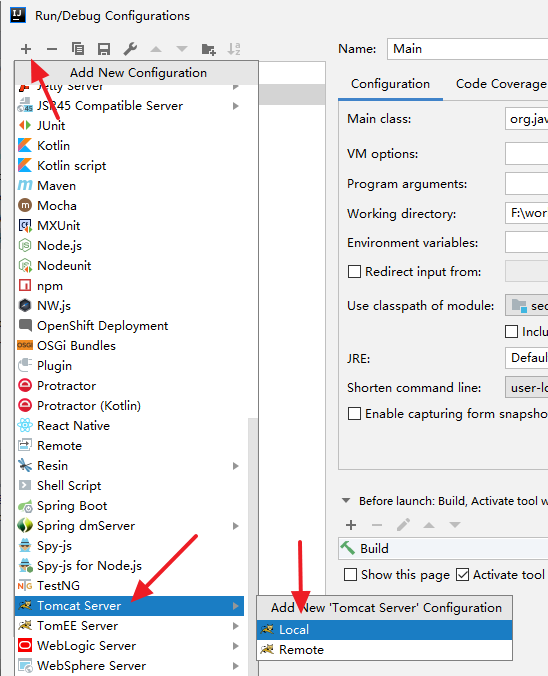
Task: Click the sort configurations alphabetically icon
Action: [234, 49]
